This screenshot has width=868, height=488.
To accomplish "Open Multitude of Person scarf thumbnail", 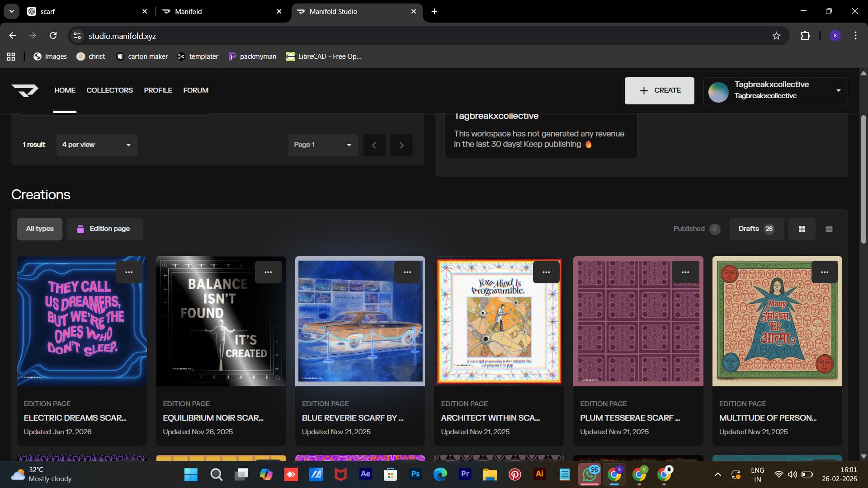I will [x=777, y=325].
